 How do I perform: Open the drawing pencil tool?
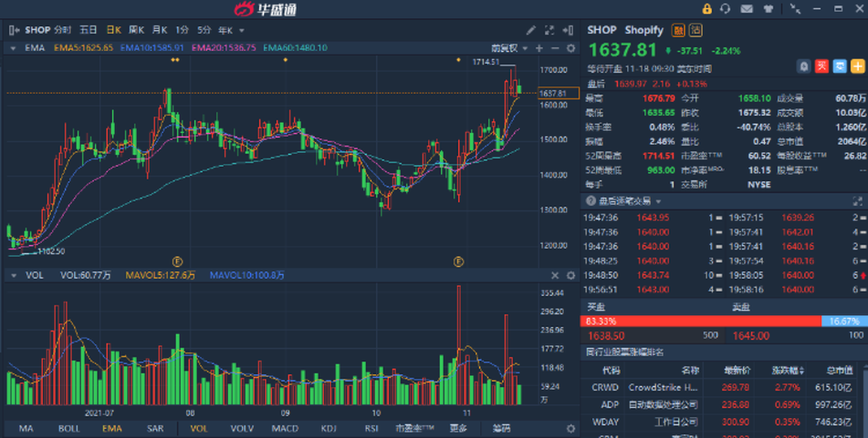(531, 30)
